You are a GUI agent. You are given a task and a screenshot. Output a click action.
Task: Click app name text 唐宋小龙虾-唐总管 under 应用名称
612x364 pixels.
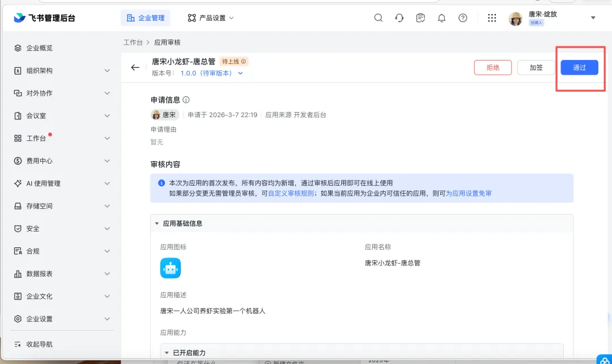(392, 263)
